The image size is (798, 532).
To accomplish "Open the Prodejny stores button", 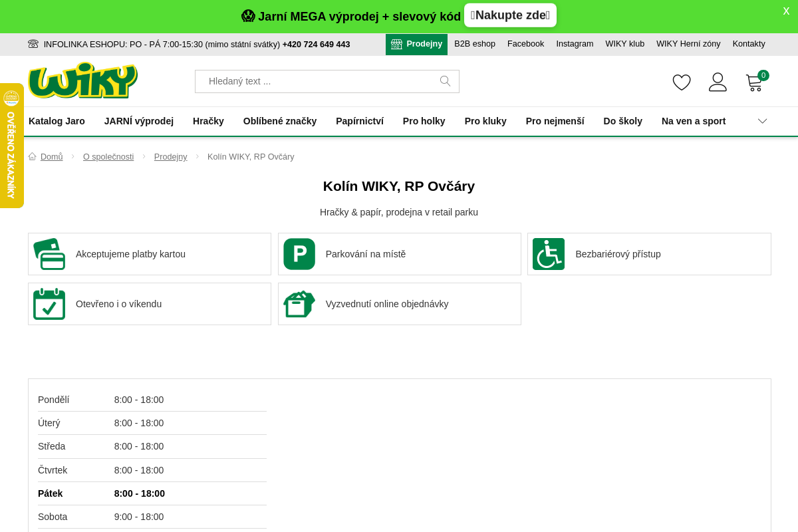I will (x=416, y=44).
